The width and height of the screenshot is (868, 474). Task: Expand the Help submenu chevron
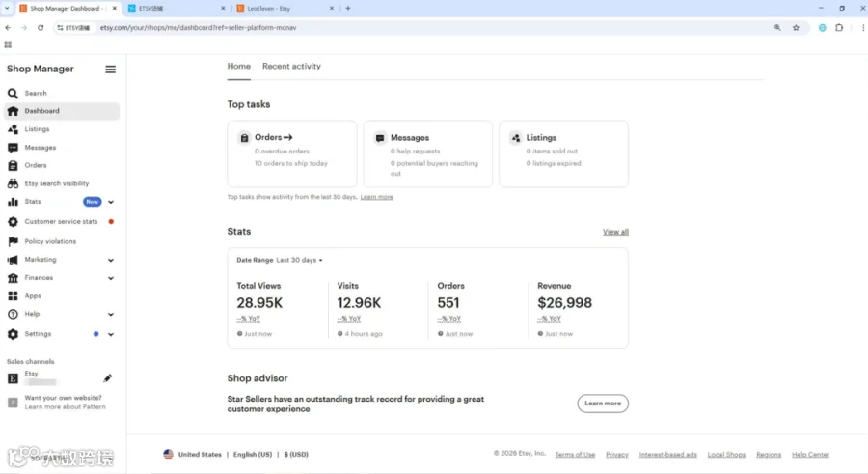111,315
